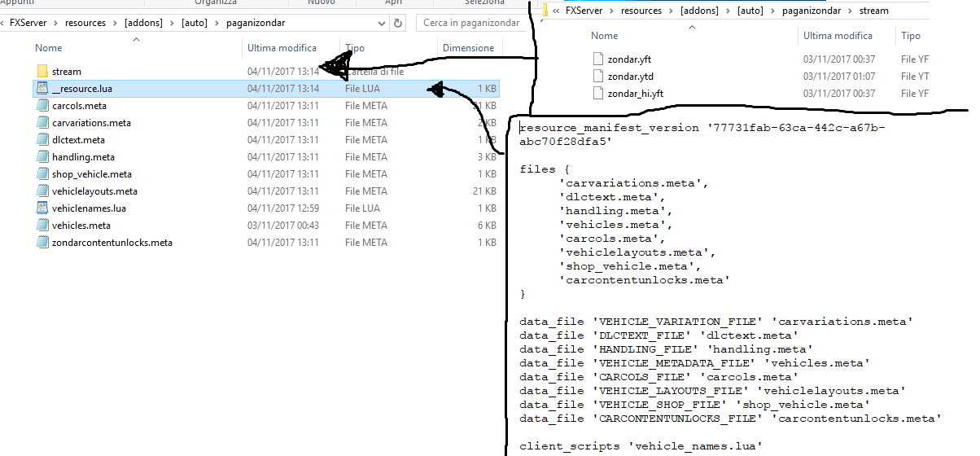
Task: Go to FXServer in paganizondar window breadcrumb
Action: coord(28,23)
